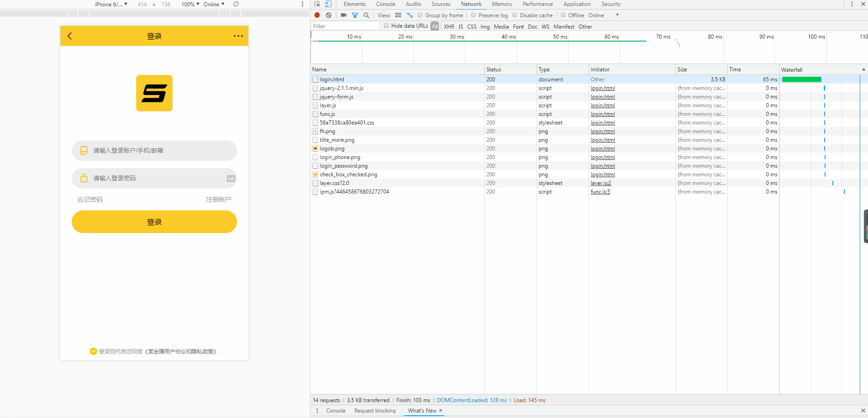Sort requests by Name column

(398, 70)
